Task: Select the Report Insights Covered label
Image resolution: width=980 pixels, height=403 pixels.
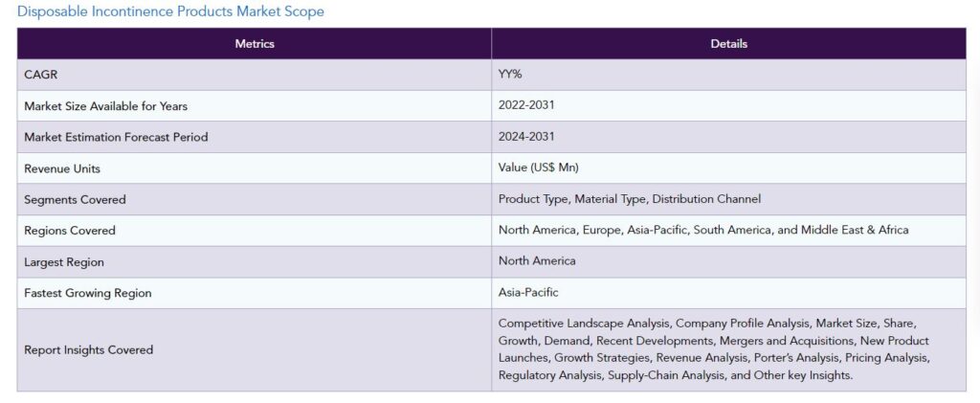Action: point(88,350)
